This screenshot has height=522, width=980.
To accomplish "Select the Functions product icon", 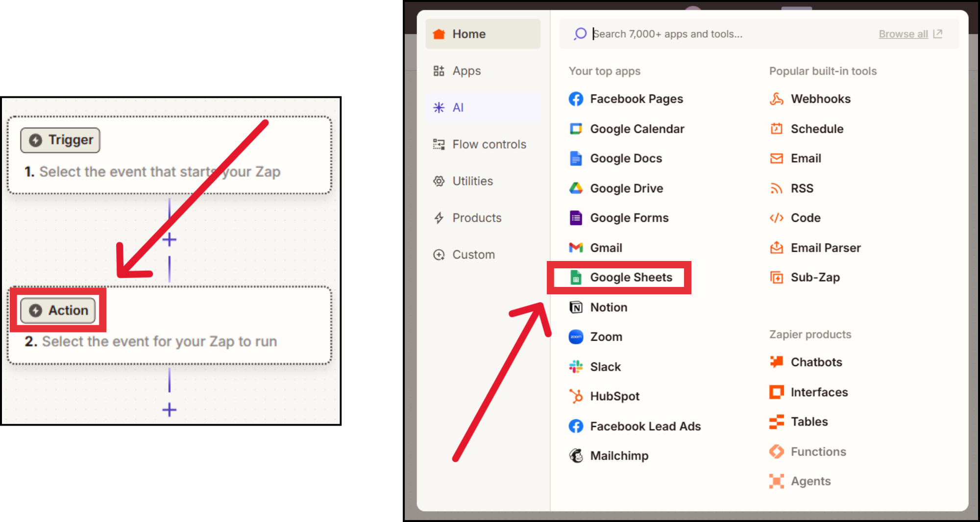I will click(776, 451).
